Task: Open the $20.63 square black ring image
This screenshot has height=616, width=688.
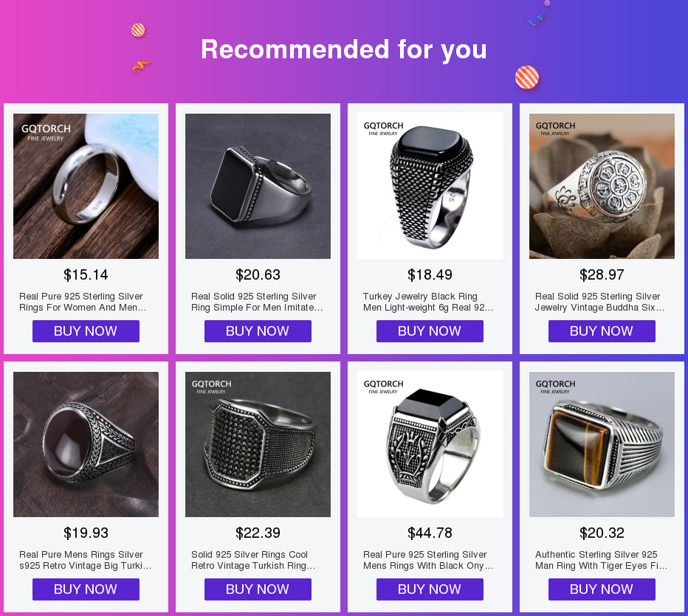Action: pyautogui.click(x=258, y=186)
